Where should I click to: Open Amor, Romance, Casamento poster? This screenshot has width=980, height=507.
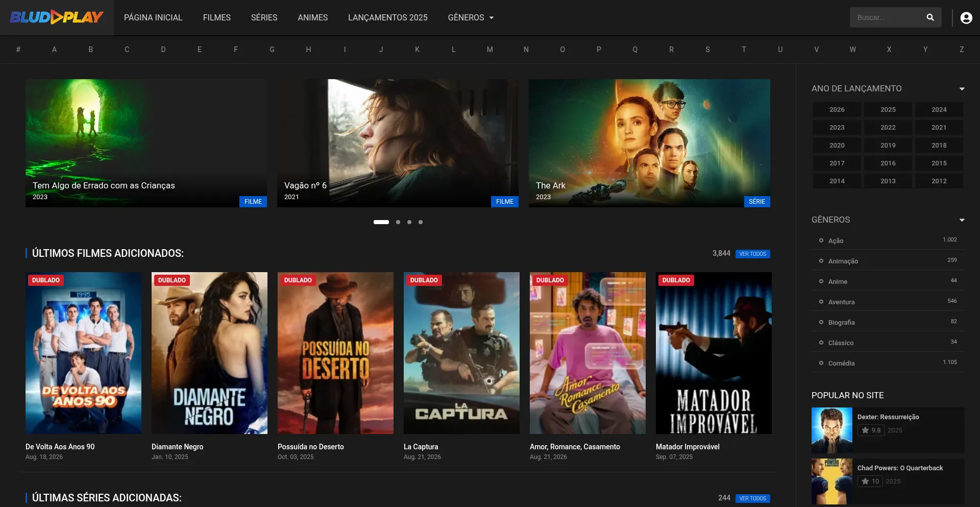click(587, 353)
